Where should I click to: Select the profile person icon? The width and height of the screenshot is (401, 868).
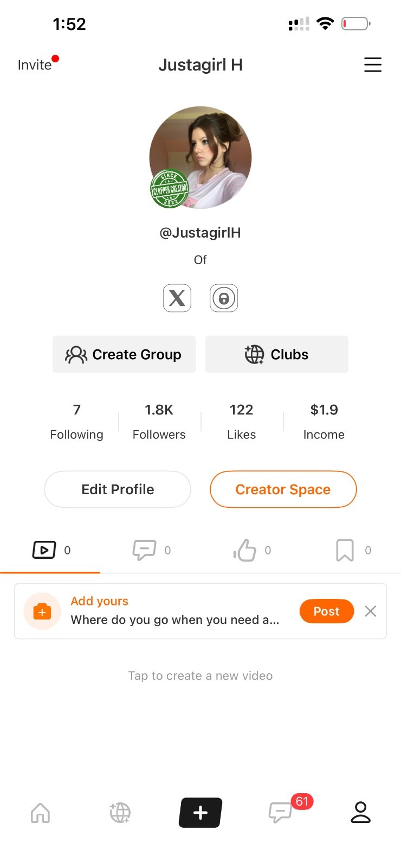(360, 812)
